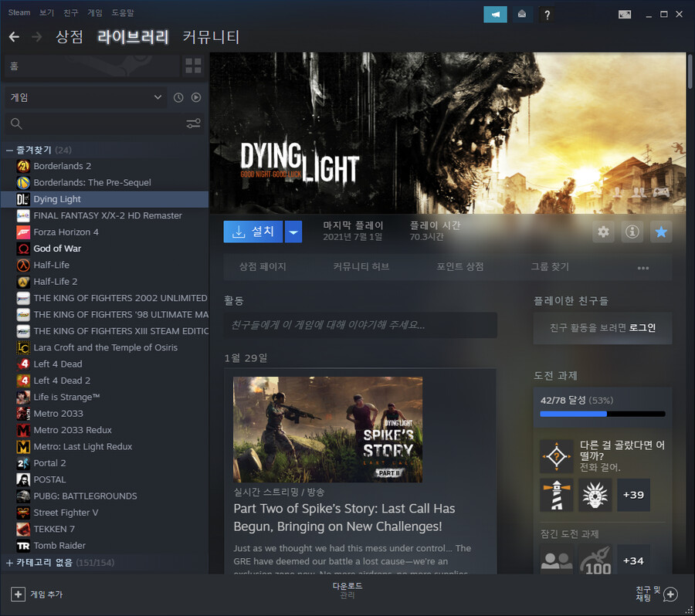
Task: Open the announcements megaphone icon
Action: (495, 14)
